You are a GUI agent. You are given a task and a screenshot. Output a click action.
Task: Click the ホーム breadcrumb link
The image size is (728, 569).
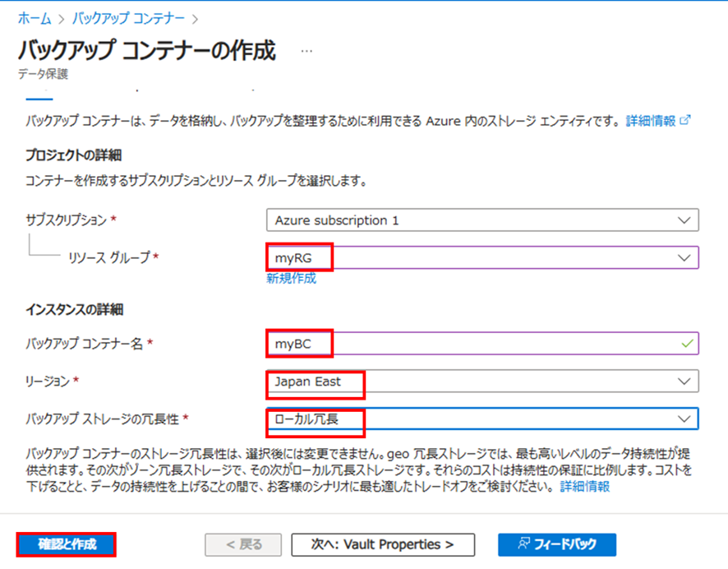coord(35,19)
